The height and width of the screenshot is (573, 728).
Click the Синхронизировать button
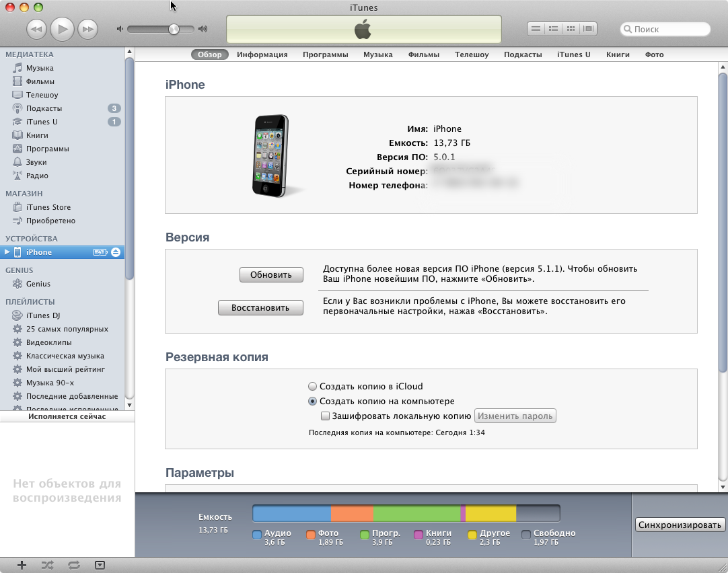coord(680,525)
